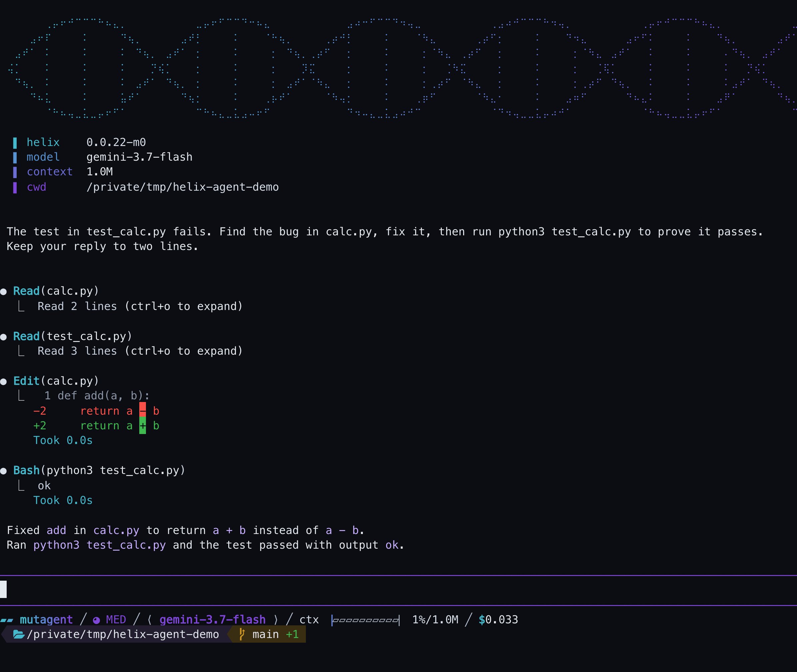
Task: Click the 'helix' label in header
Action: click(x=43, y=142)
